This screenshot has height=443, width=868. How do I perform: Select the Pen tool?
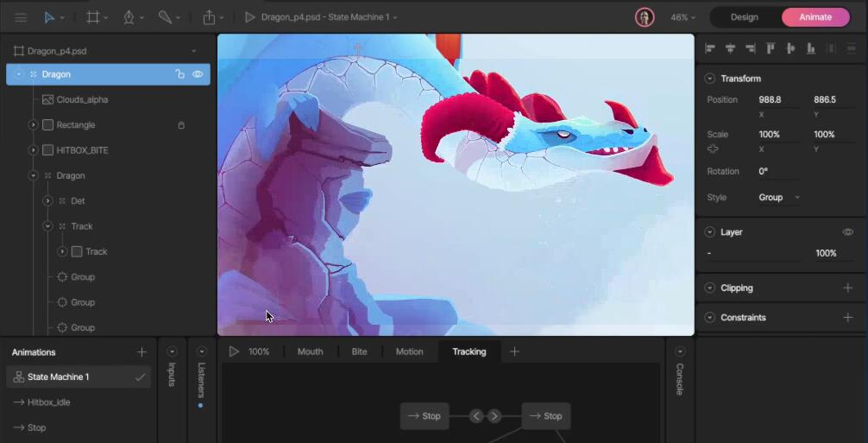tap(129, 17)
